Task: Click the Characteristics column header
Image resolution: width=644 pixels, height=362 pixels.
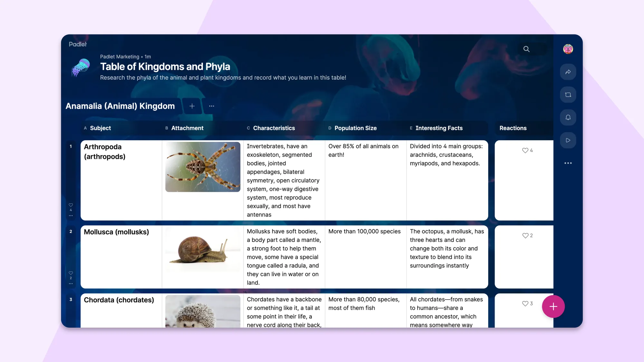Action: (x=274, y=128)
